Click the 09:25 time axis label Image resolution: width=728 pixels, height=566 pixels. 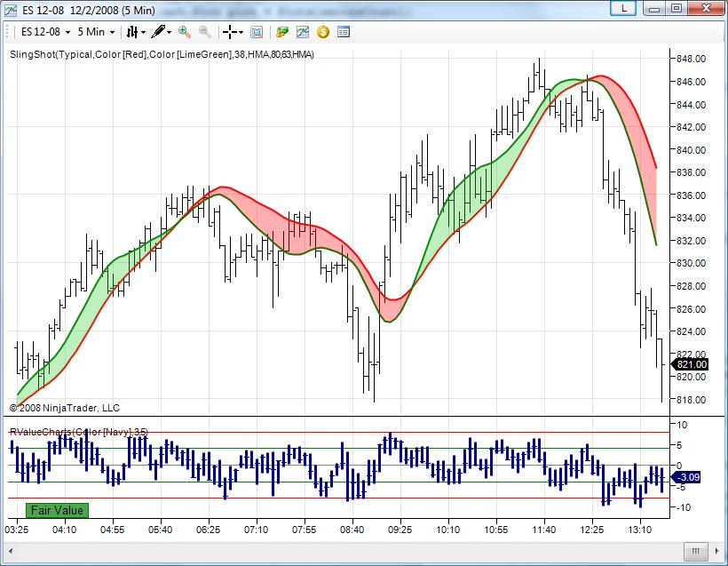click(400, 530)
